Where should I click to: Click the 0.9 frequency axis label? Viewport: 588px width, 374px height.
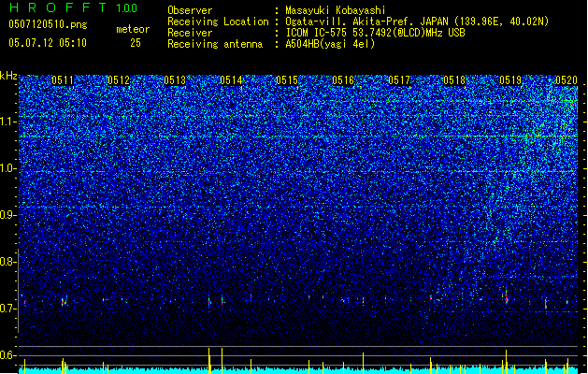pyautogui.click(x=8, y=215)
